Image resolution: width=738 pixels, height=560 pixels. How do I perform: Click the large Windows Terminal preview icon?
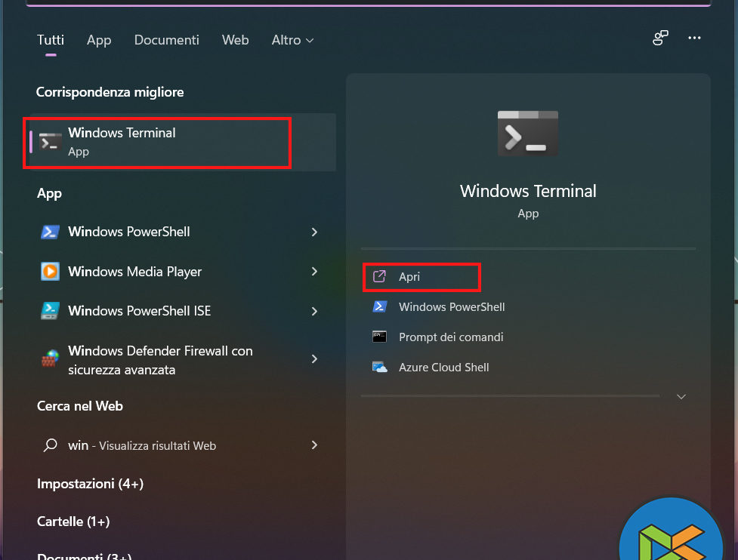click(x=527, y=134)
